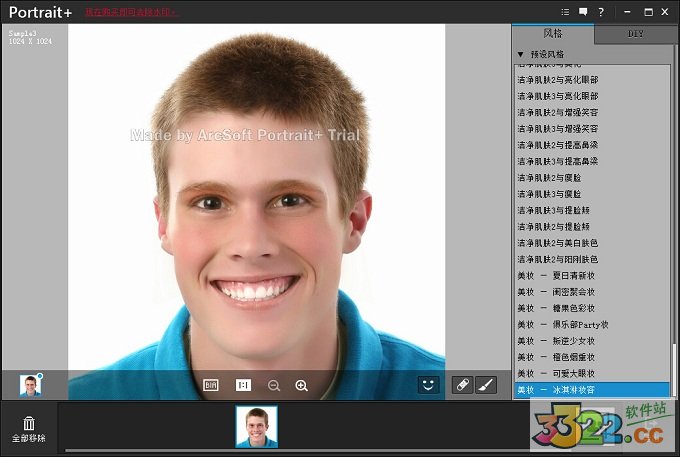Zoom out of the portrait image
Viewport: 680px width, 457px height.
273,385
